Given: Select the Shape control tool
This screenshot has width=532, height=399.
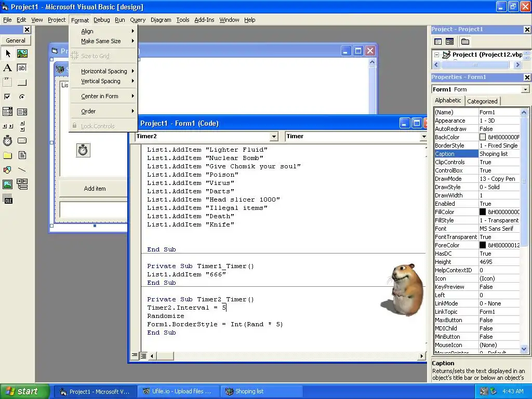Looking at the screenshot, I should (x=7, y=170).
